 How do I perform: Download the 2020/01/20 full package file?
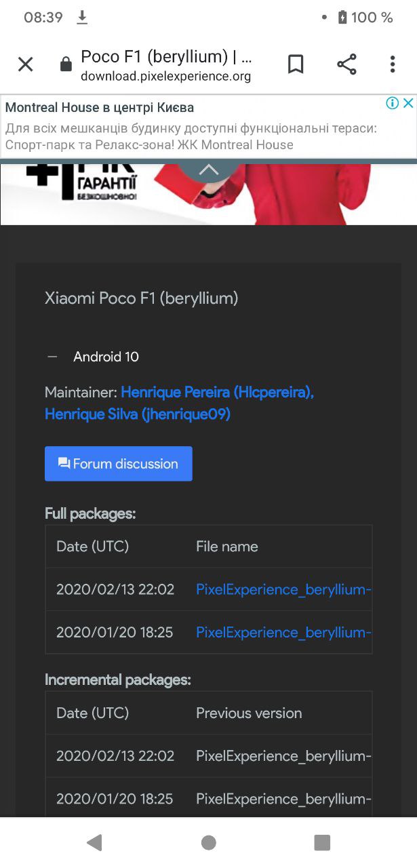pos(283,632)
